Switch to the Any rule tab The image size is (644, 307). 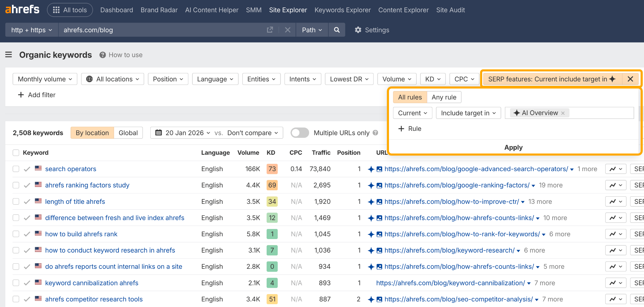coord(444,97)
